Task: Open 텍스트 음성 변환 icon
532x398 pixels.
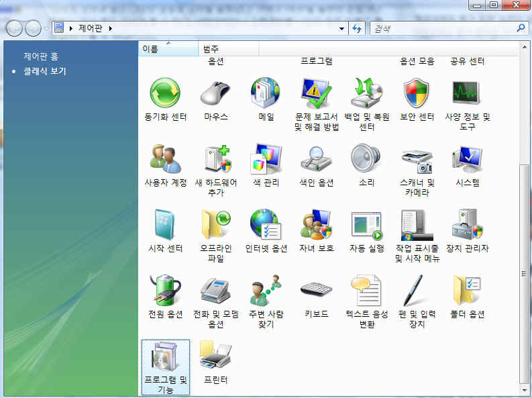Action: 367,291
